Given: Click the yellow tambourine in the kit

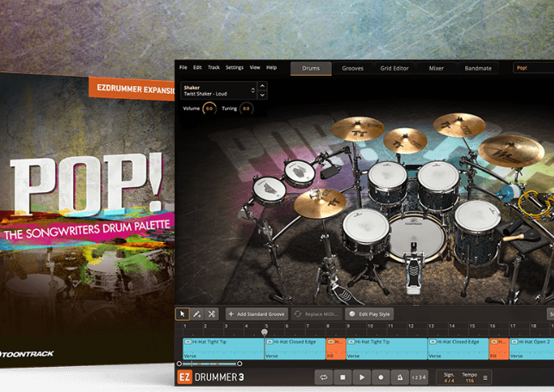Looking at the screenshot, I should [533, 204].
